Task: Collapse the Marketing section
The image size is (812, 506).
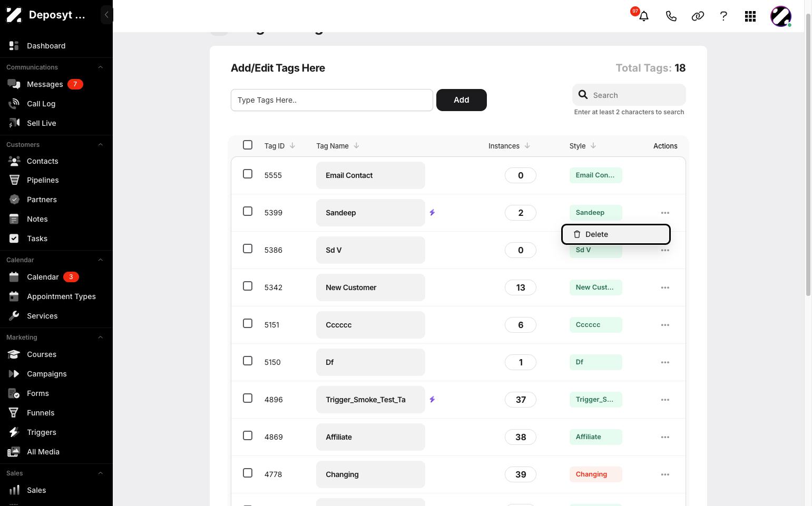Action: [x=100, y=338]
